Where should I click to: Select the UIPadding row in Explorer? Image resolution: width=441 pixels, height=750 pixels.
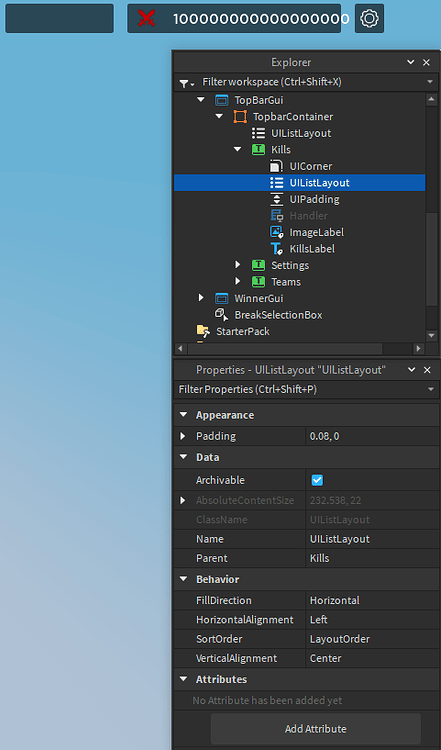point(299,199)
